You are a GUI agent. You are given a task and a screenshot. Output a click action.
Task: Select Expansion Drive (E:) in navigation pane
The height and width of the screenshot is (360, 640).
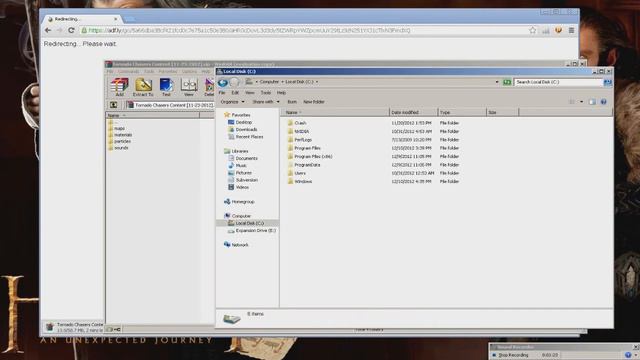(x=252, y=231)
